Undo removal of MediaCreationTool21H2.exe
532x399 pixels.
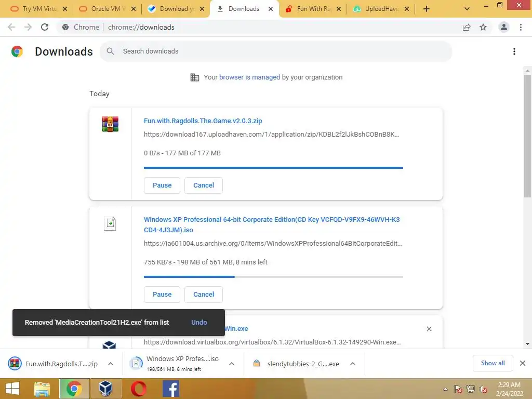[x=199, y=322]
